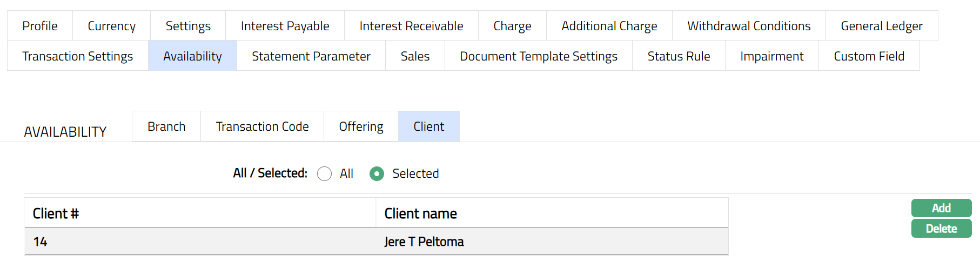Open Document Template Settings tab

pos(538,56)
